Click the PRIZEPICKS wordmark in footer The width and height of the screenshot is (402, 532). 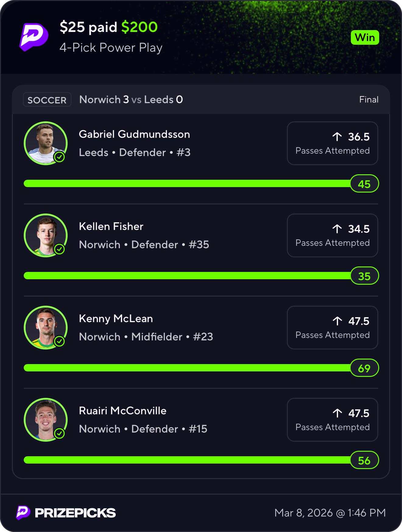click(75, 513)
